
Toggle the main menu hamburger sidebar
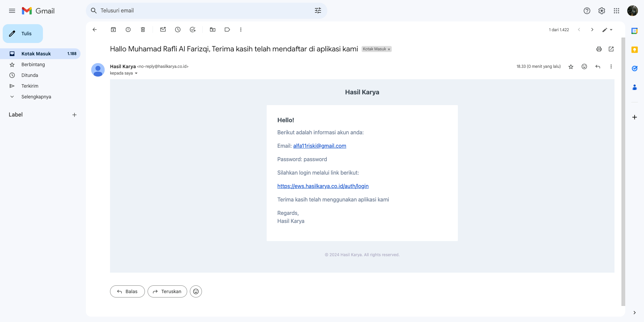[x=12, y=11]
